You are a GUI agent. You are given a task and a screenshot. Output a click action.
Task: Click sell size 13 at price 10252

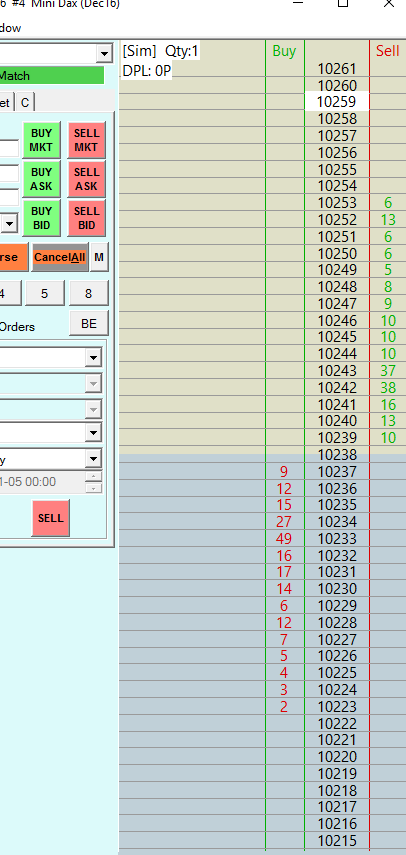[388, 220]
